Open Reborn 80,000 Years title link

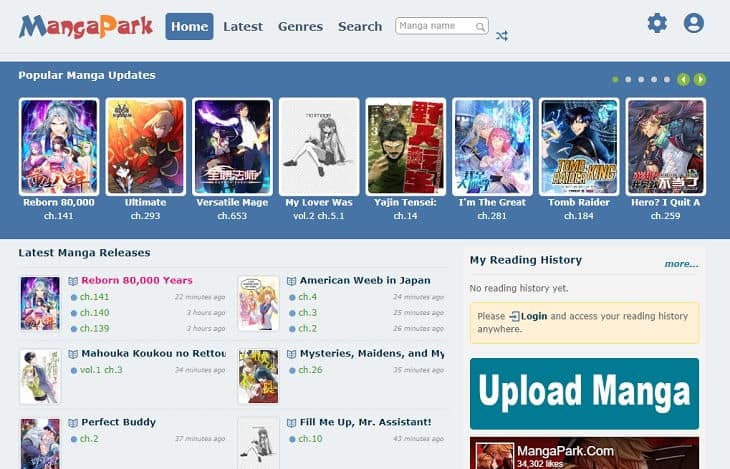tap(137, 280)
